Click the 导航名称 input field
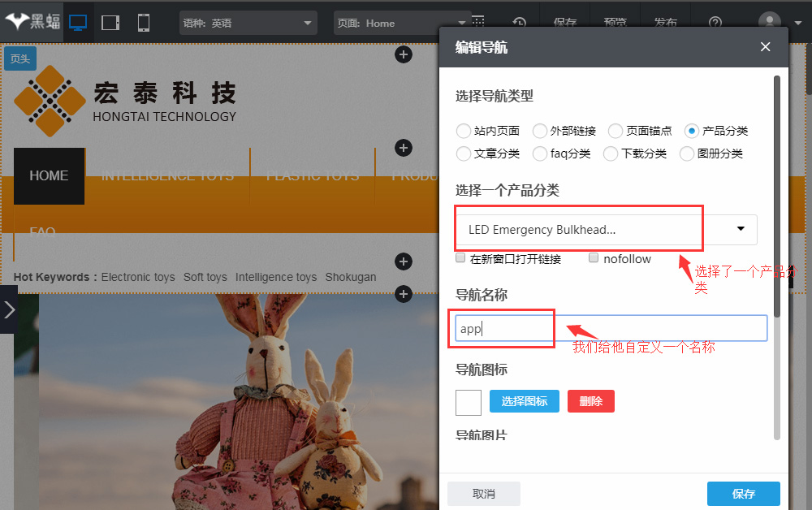 tap(611, 328)
